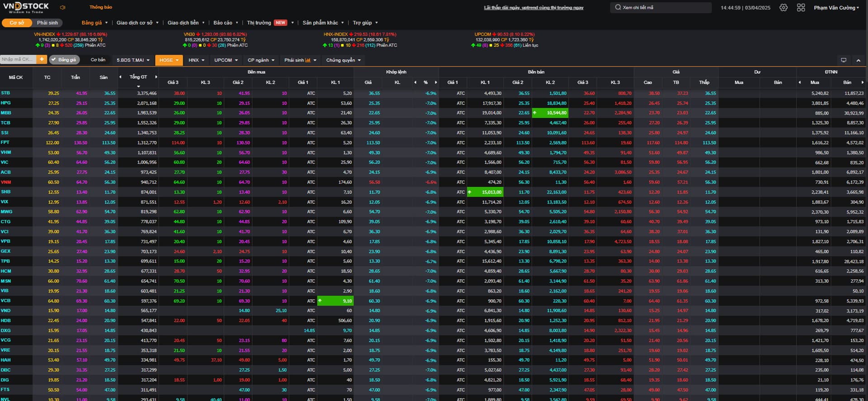Click right arrow next to Tổng GT
The height and width of the screenshot is (401, 868).
tap(156, 77)
